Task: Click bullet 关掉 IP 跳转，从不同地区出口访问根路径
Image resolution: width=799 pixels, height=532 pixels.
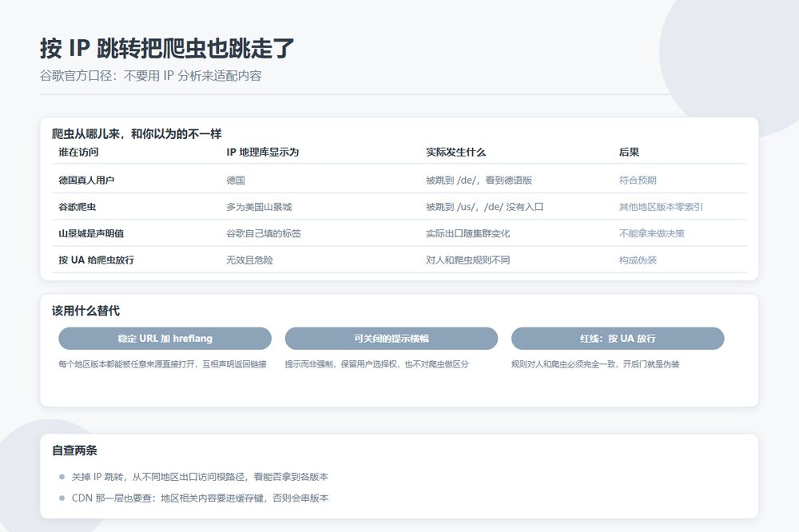Action: coord(158,477)
